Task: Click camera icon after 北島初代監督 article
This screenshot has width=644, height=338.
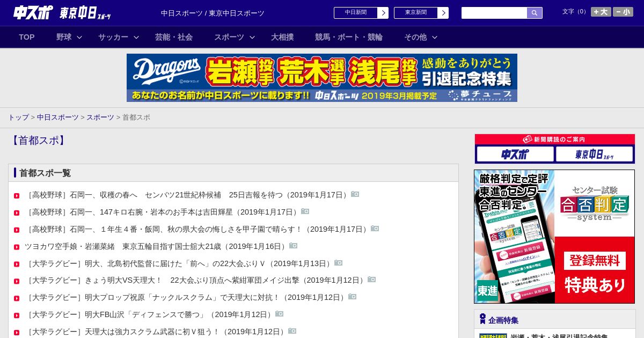Action: click(338, 263)
